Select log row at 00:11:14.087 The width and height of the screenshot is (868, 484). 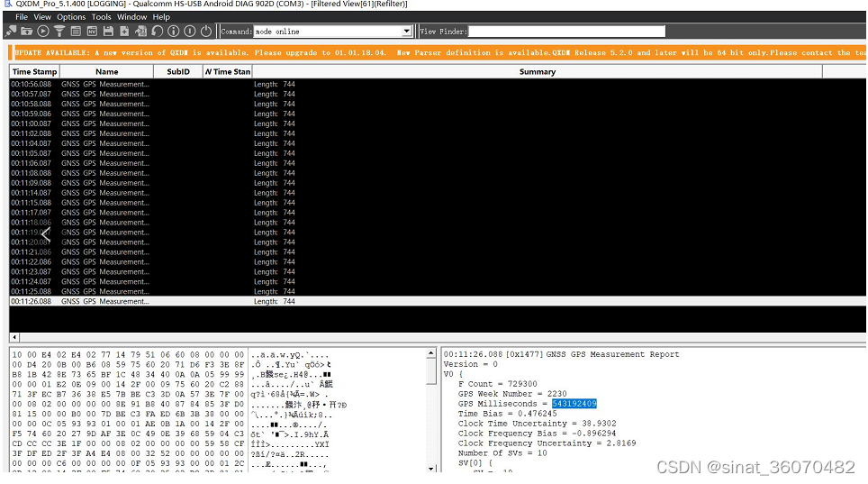(438, 193)
